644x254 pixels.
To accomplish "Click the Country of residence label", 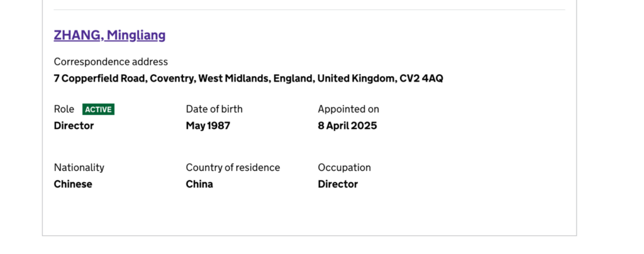I will (x=233, y=168).
